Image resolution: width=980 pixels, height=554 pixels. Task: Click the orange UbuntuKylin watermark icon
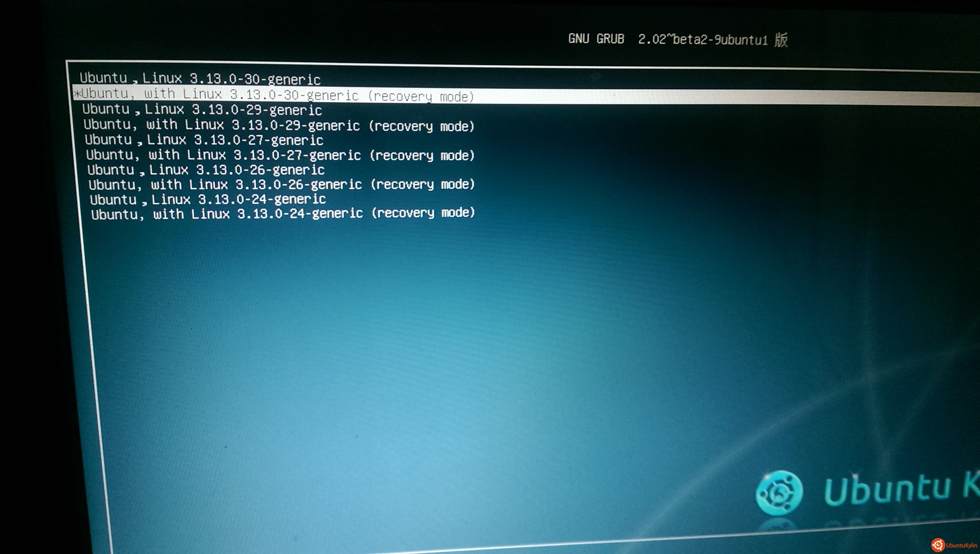pos(938,545)
